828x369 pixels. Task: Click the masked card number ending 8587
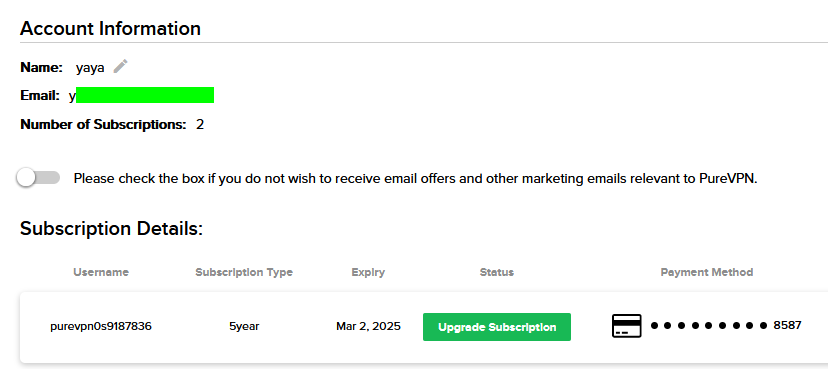(x=726, y=326)
